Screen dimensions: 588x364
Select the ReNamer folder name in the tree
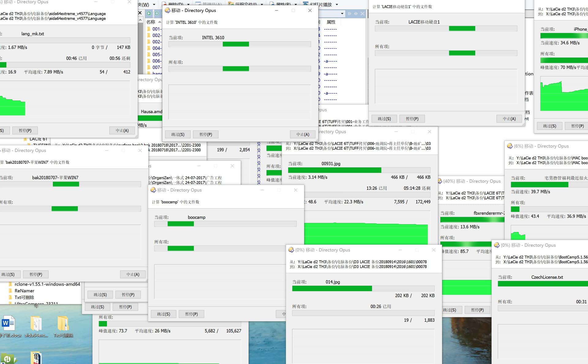[24, 291]
